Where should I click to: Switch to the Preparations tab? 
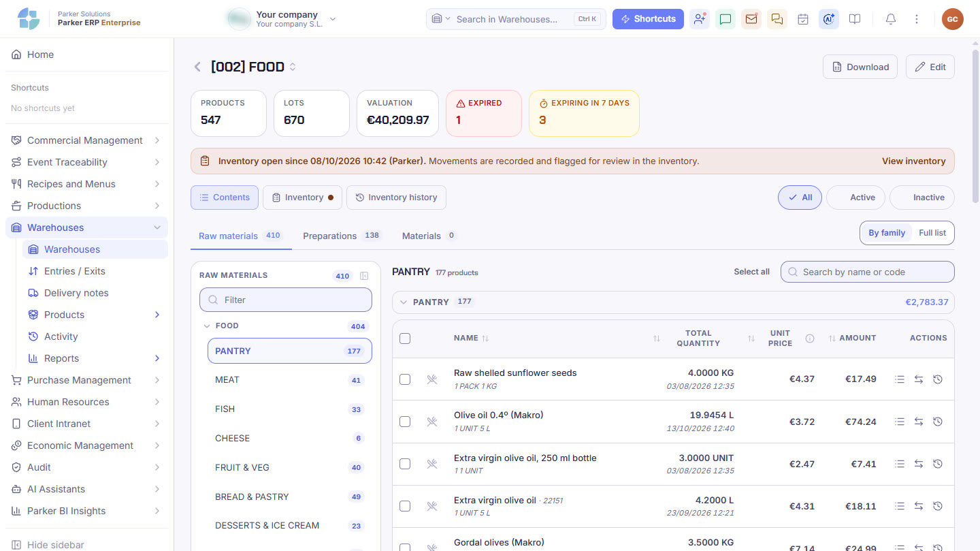click(341, 236)
